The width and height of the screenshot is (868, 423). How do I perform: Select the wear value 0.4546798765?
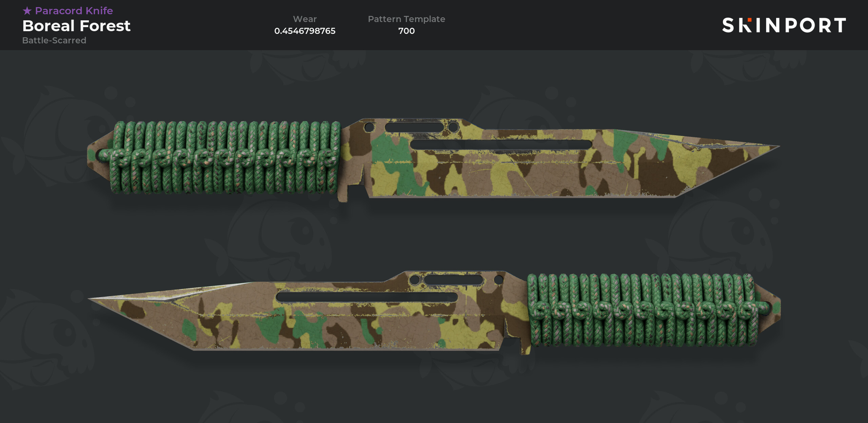point(305,31)
